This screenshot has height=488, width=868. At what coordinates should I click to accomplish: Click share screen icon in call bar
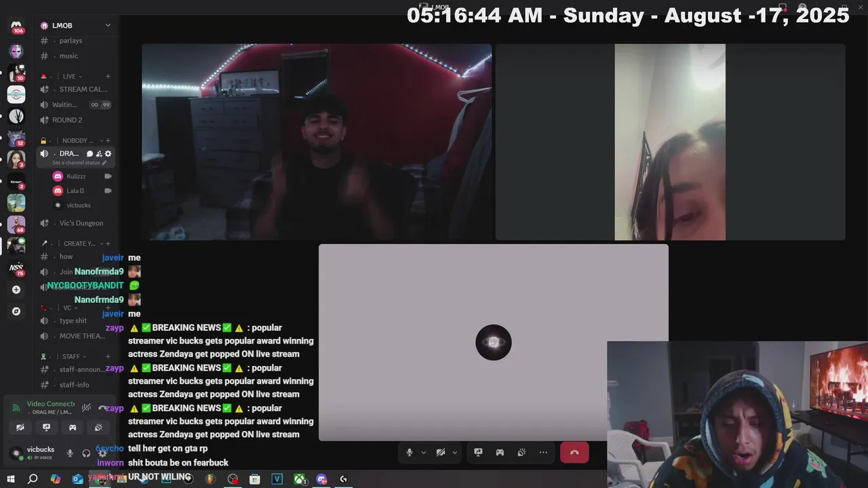coord(478,452)
